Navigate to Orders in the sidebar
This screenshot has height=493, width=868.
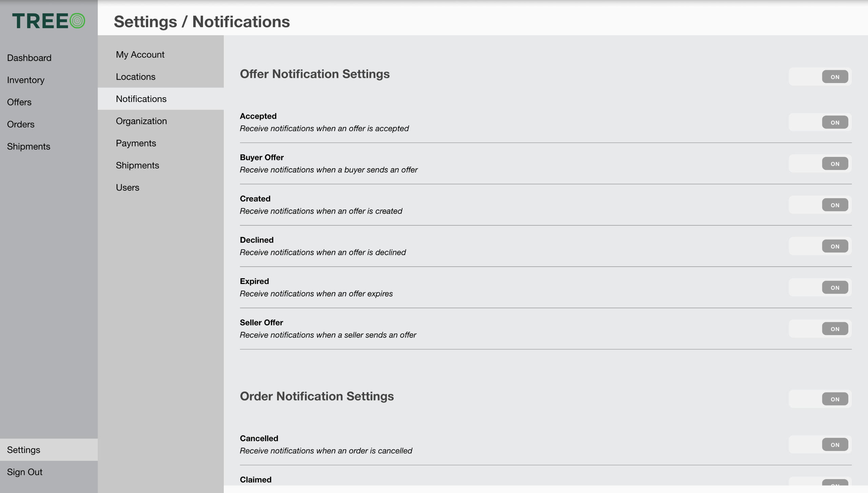coord(21,124)
